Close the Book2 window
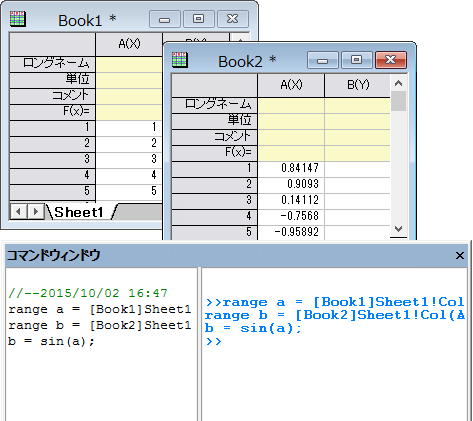The height and width of the screenshot is (421, 473). (x=391, y=60)
